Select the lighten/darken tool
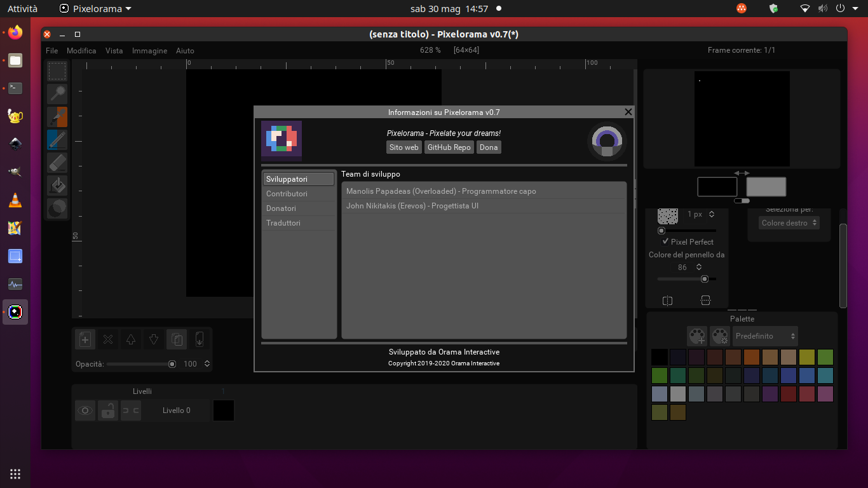 pyautogui.click(x=57, y=208)
